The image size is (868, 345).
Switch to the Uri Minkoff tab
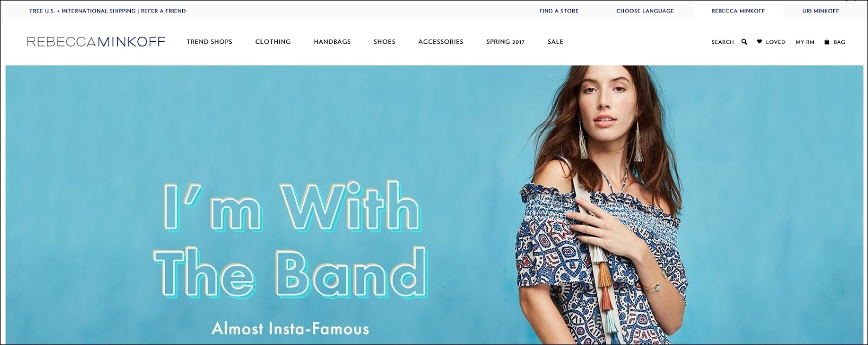(821, 11)
